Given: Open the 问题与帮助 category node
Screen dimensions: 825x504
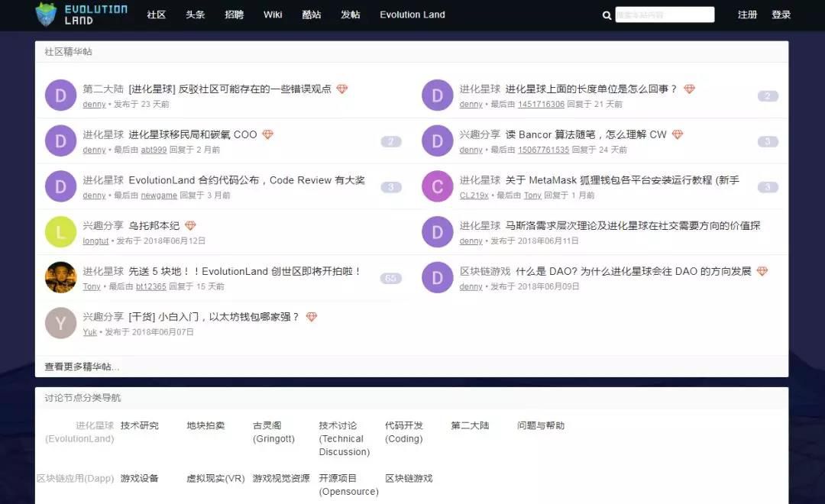Looking at the screenshot, I should (x=541, y=425).
